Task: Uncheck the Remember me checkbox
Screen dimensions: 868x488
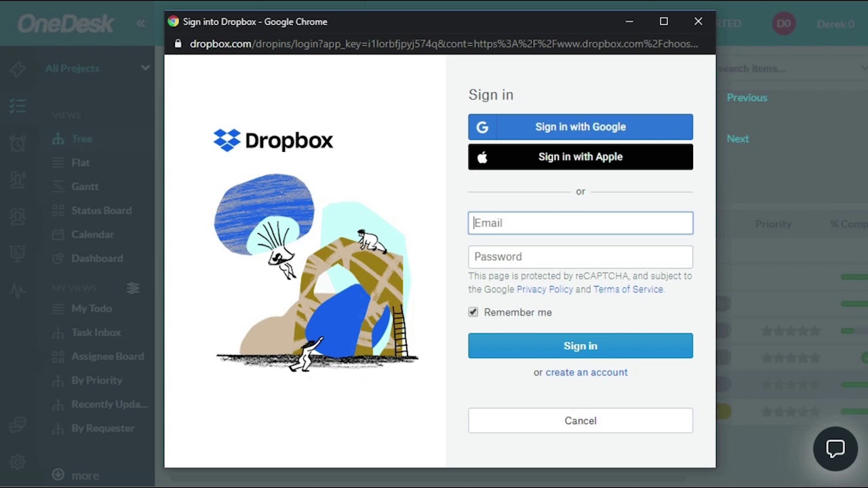Action: (x=473, y=312)
